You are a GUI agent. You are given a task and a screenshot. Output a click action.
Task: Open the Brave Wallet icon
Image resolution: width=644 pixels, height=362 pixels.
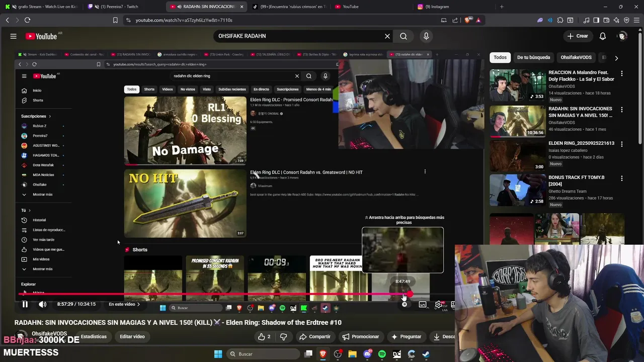click(606, 20)
